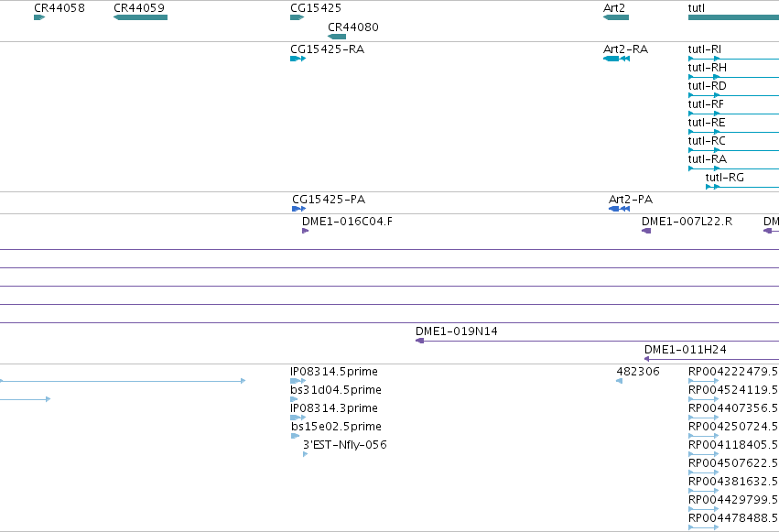
Task: Select the 3'EST-Nfly-056 label
Action: pos(345,445)
